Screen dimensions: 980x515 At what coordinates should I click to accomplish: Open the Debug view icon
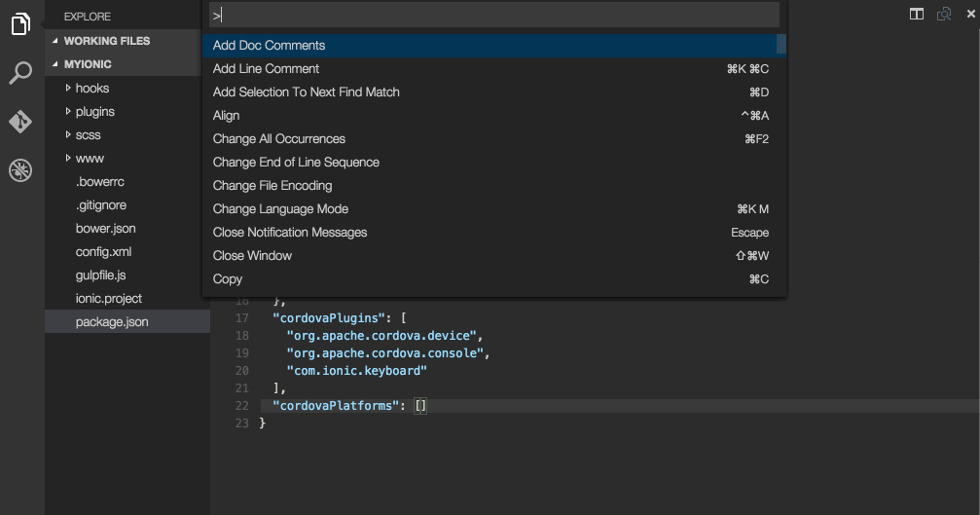(20, 170)
